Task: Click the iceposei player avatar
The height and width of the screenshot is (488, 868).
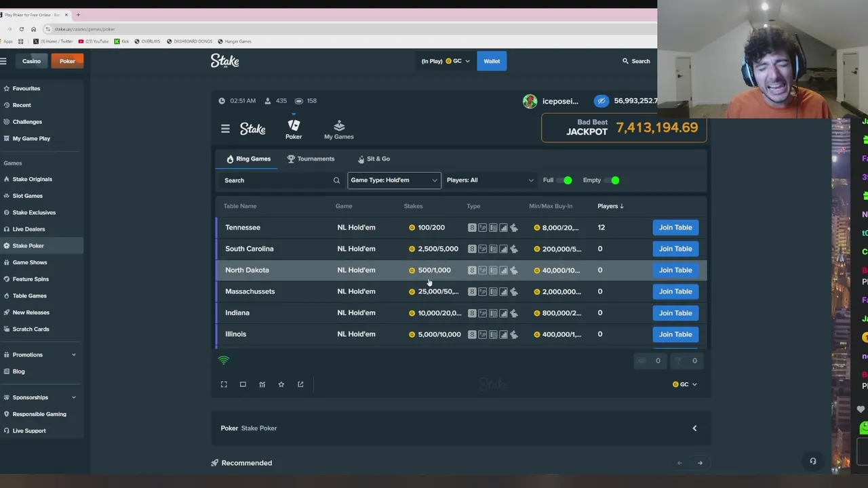Action: 530,101
